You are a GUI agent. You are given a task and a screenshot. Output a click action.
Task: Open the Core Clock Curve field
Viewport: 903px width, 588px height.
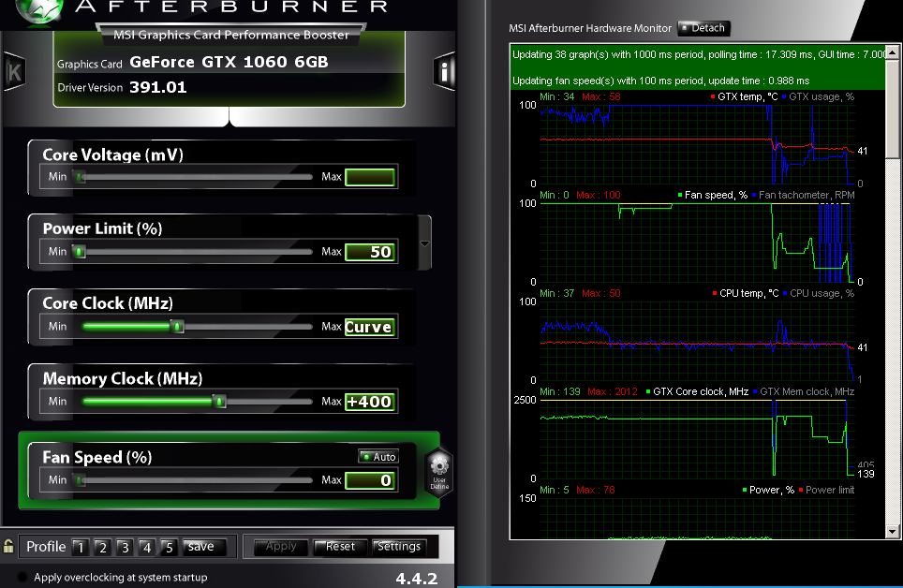pyautogui.click(x=370, y=327)
